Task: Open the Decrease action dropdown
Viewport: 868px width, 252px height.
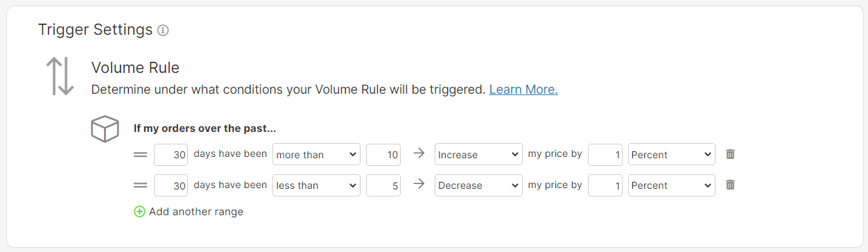Action: (x=478, y=185)
